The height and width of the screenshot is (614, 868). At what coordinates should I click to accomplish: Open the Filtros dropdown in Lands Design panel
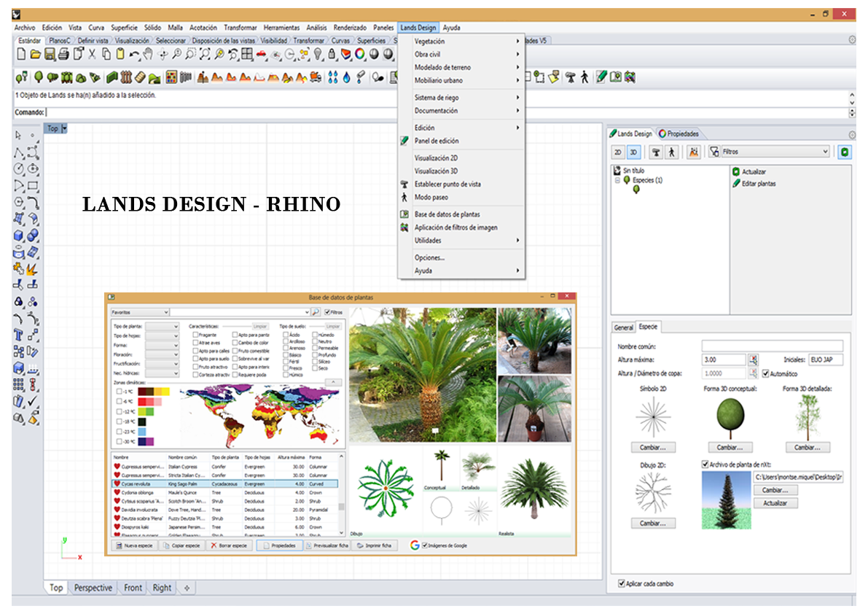pyautogui.click(x=775, y=152)
